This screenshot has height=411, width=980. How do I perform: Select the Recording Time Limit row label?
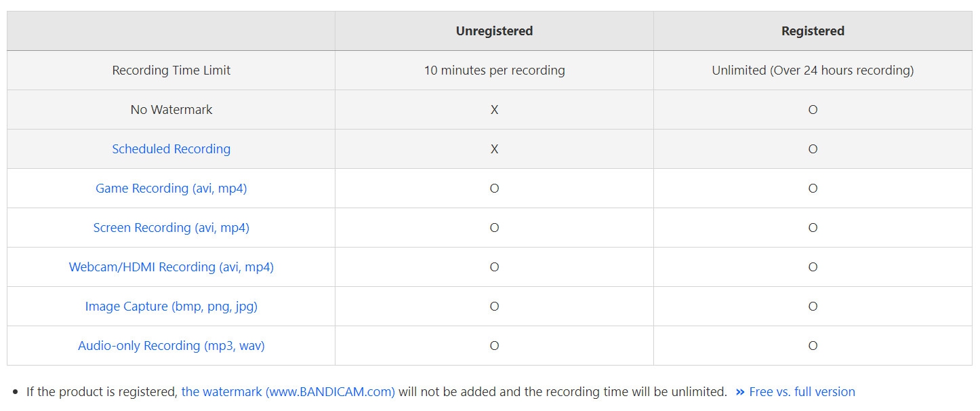(x=171, y=71)
